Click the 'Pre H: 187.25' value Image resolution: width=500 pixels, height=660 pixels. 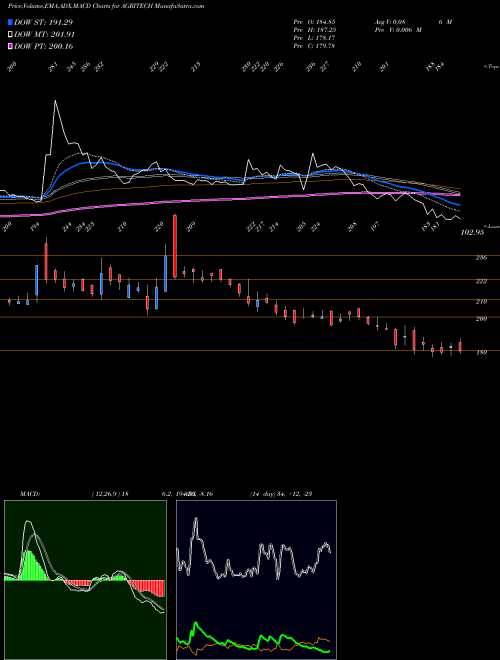coord(314,29)
